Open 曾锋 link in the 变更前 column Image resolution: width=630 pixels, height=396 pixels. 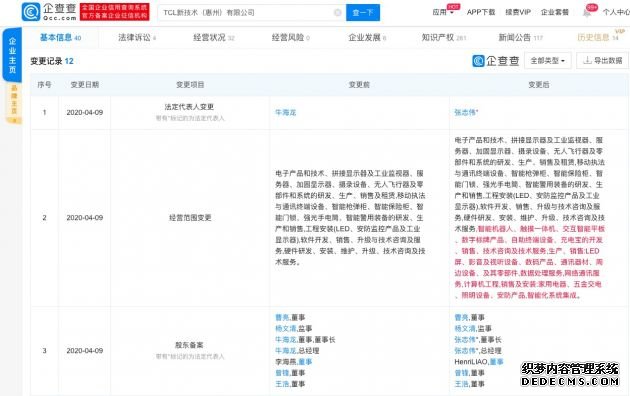(x=282, y=373)
